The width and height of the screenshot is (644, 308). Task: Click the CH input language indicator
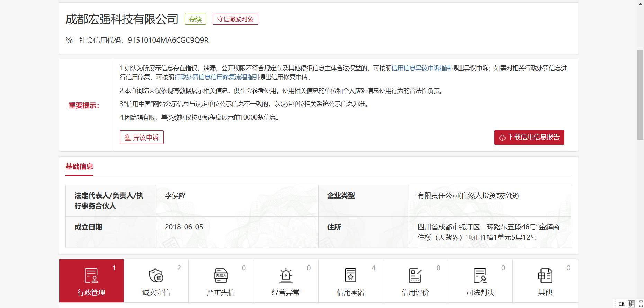[x=621, y=304]
